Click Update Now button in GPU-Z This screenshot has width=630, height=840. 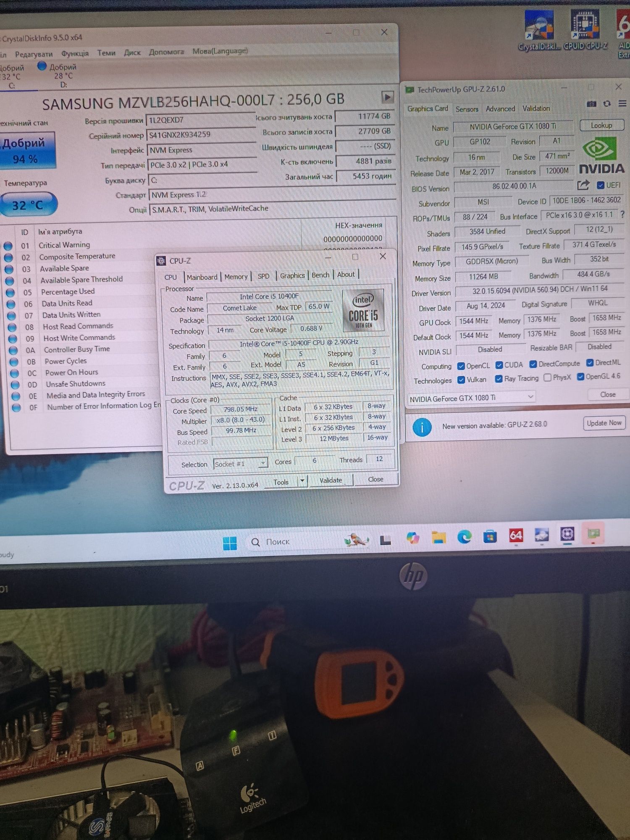(604, 423)
